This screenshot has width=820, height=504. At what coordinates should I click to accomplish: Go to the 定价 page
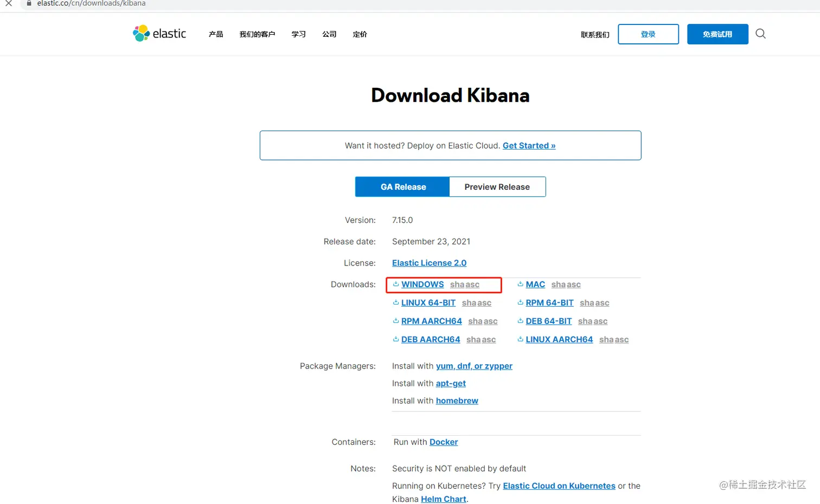pos(360,34)
